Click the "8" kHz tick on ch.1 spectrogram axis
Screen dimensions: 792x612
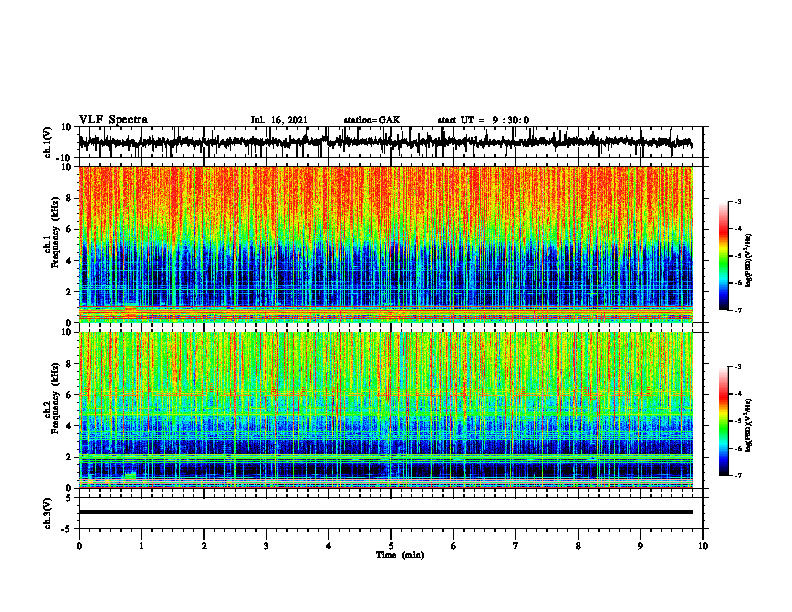70,198
